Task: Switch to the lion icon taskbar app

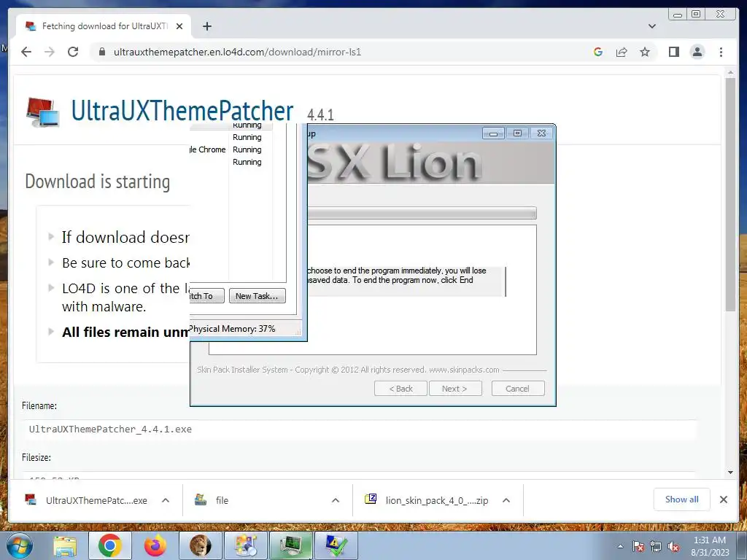Action: click(200, 545)
